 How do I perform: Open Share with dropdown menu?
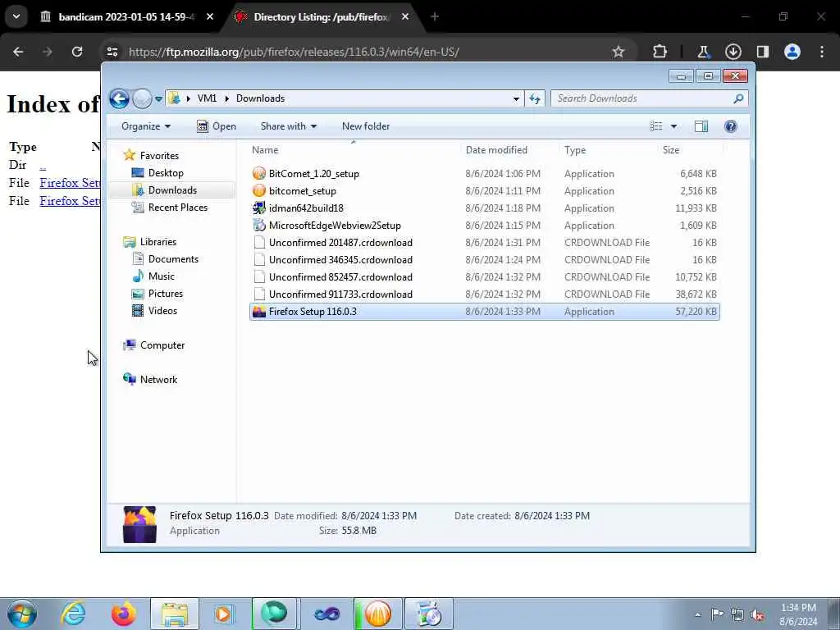(288, 126)
